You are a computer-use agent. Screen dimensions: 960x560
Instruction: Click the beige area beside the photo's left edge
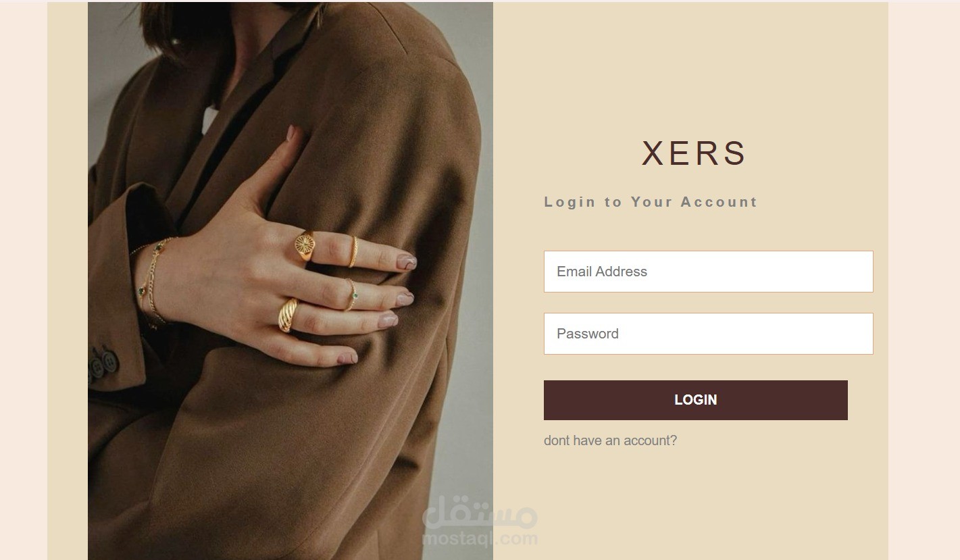point(68,280)
